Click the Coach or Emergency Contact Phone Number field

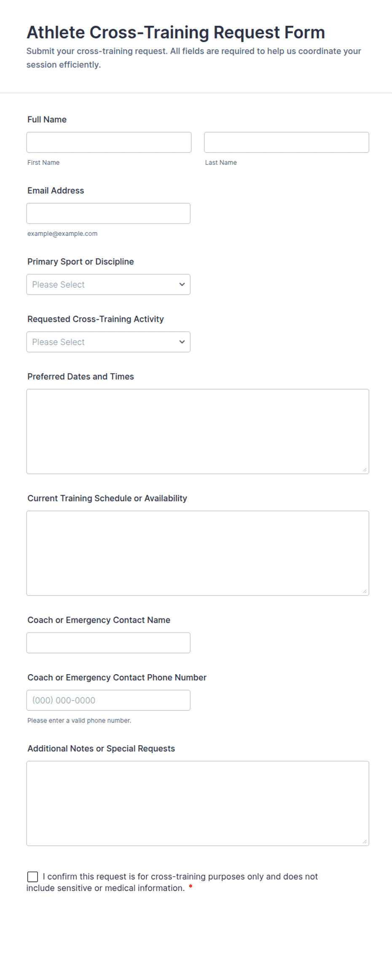[108, 700]
